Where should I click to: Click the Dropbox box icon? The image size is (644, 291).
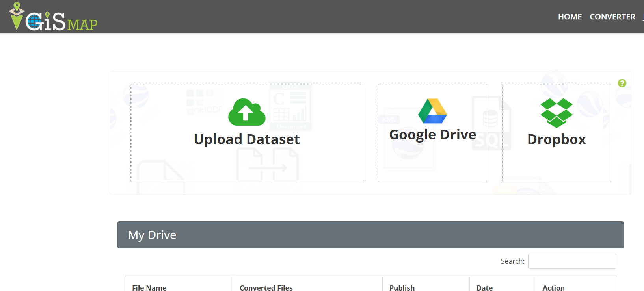tap(557, 113)
